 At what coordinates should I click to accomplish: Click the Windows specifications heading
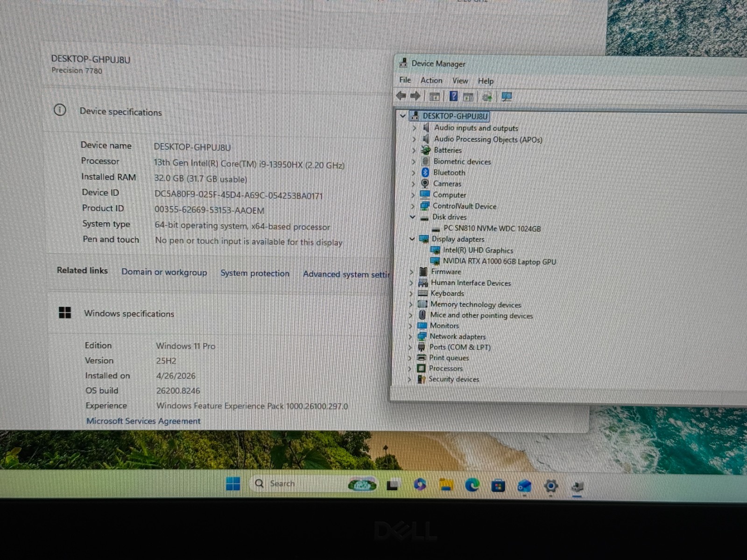[x=129, y=314]
